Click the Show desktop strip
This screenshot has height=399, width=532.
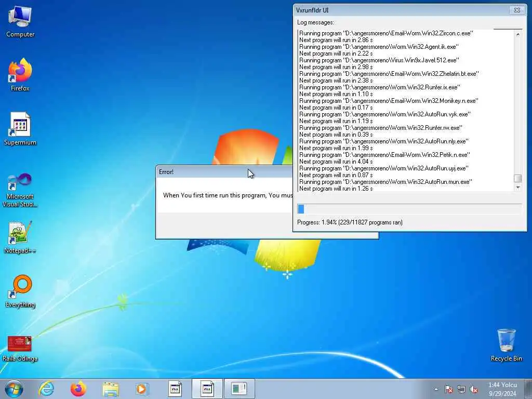pyautogui.click(x=528, y=389)
